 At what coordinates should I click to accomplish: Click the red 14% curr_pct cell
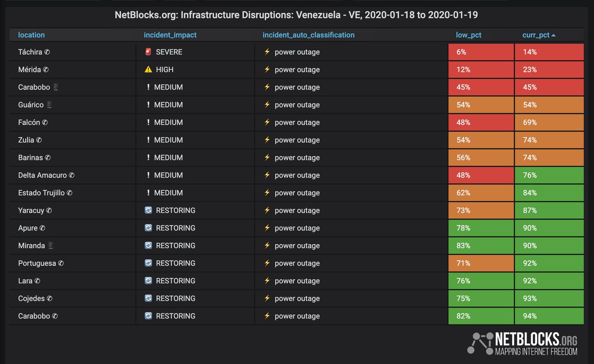point(549,52)
